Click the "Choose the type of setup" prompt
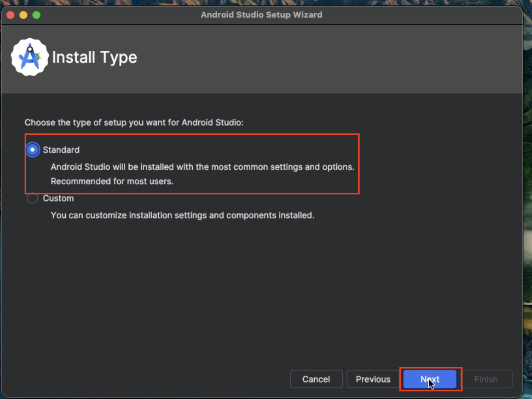Screen dimensions: 532x399 click(x=134, y=123)
